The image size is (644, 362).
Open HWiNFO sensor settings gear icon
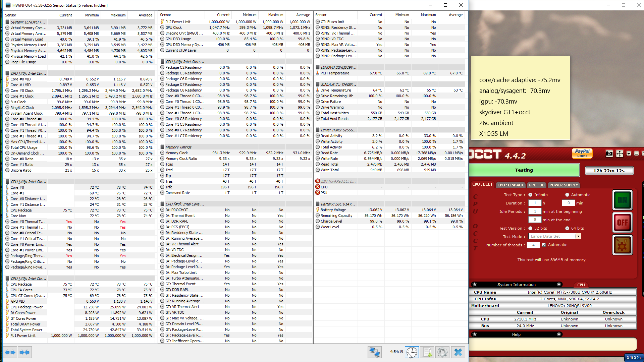coord(442,352)
